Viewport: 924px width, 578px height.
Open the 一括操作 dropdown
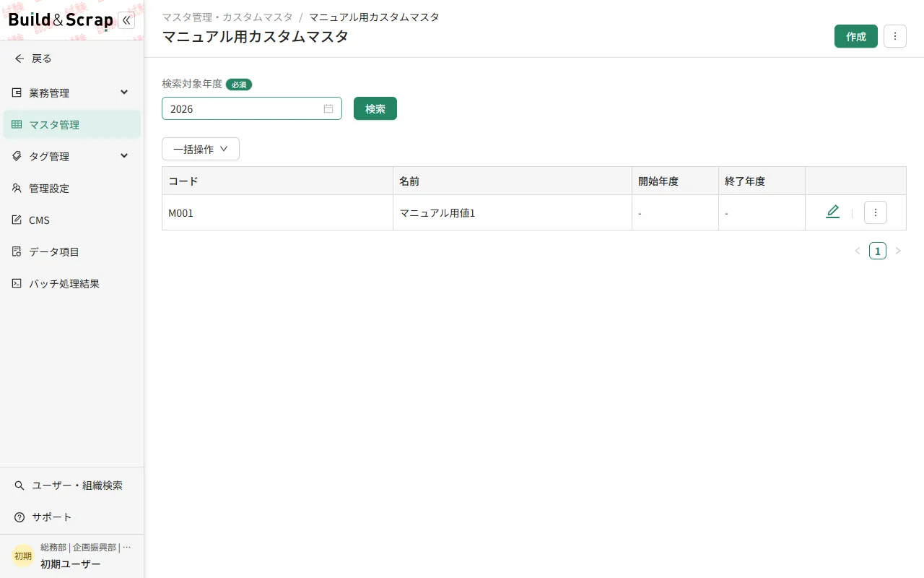pyautogui.click(x=201, y=149)
